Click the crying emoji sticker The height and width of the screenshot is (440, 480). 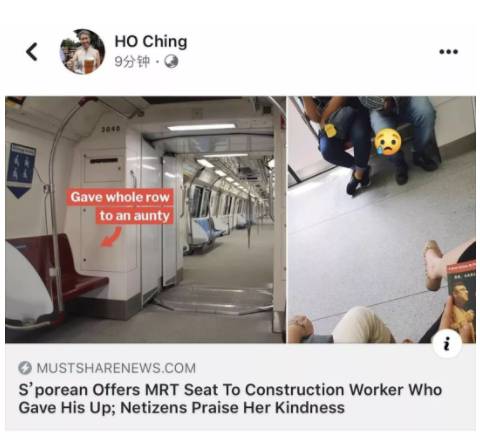coord(387,142)
